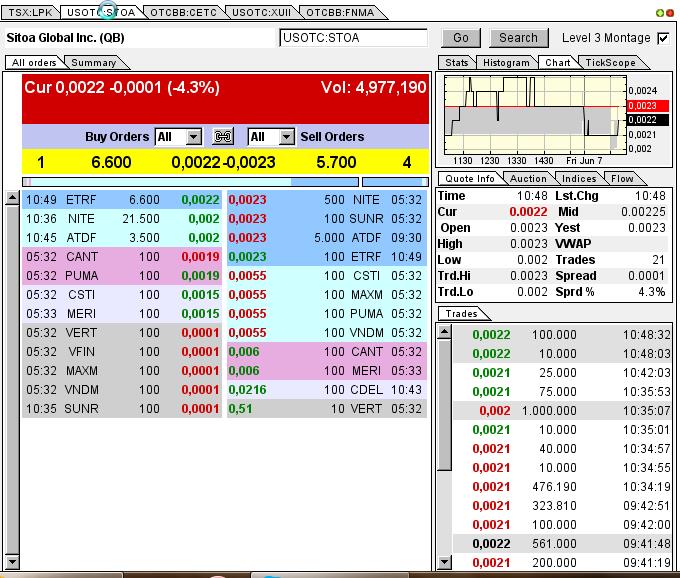Viewport: 680px width, 578px height.
Task: Click the black 0,0022 chart price label
Action: [648, 120]
